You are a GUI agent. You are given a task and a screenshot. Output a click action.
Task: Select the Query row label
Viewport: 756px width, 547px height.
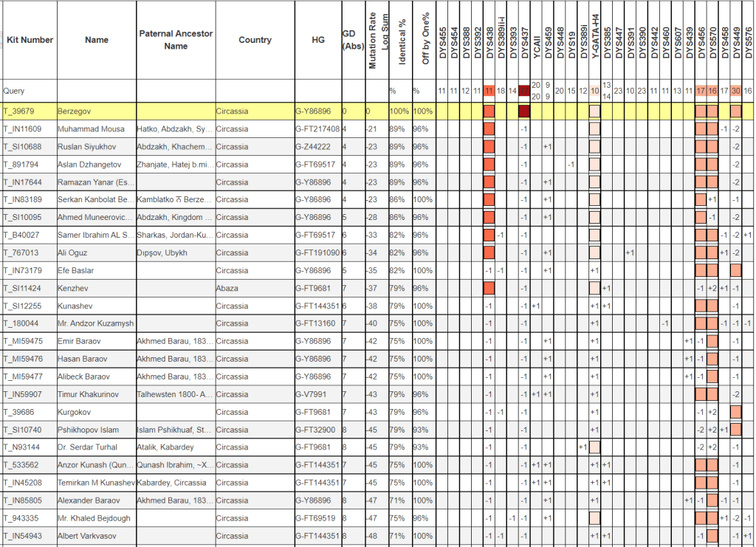(x=15, y=91)
